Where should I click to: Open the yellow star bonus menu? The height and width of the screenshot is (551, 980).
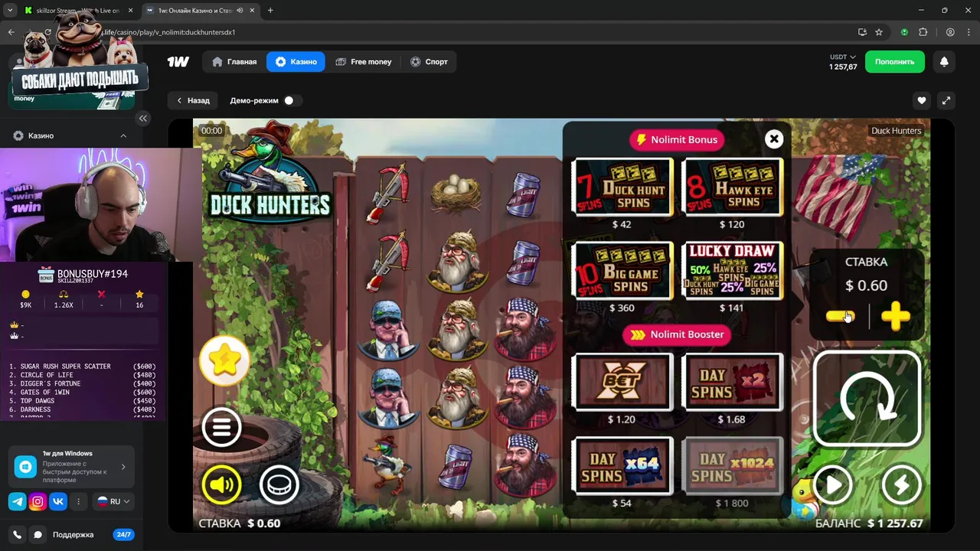click(x=224, y=360)
